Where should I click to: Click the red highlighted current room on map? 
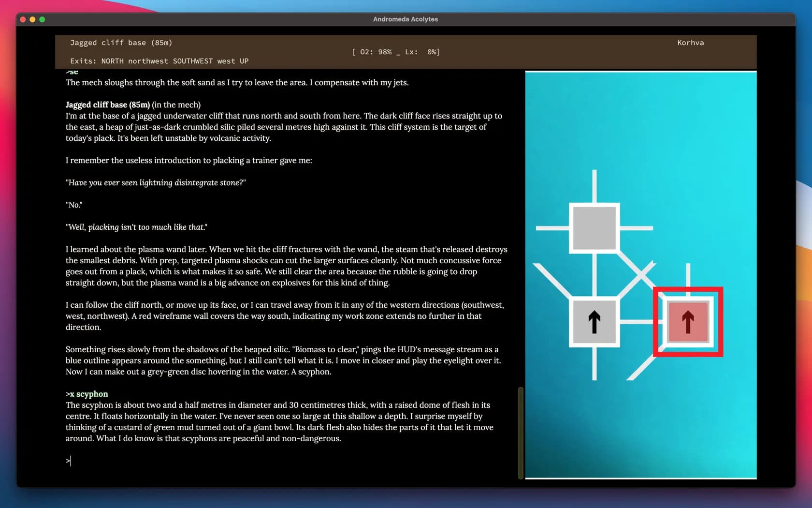[688, 322]
